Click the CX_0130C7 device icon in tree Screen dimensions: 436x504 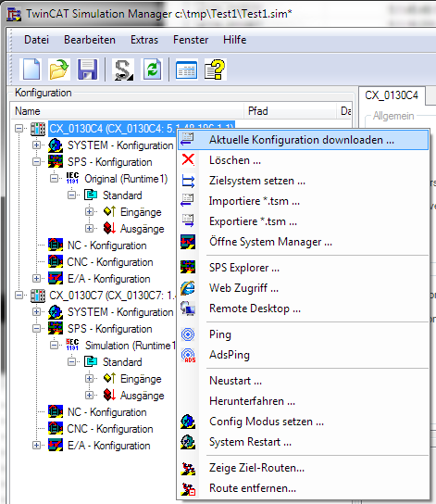[x=38, y=296]
